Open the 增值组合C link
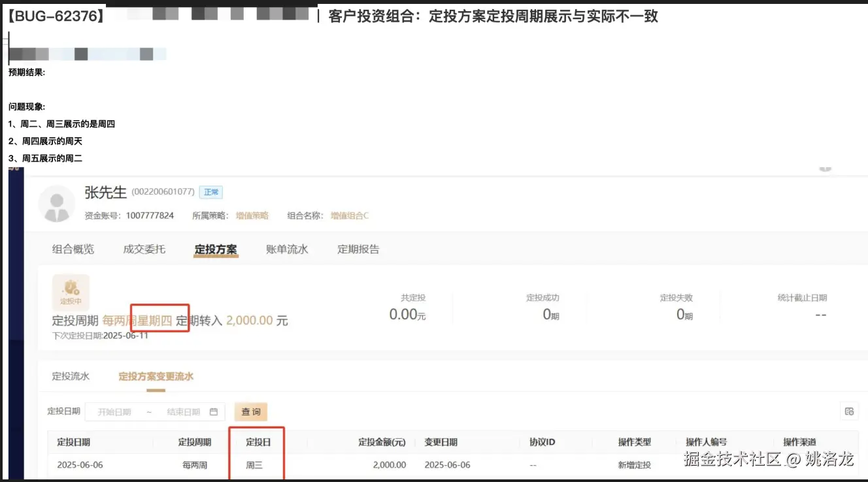This screenshot has width=868, height=482. 350,216
